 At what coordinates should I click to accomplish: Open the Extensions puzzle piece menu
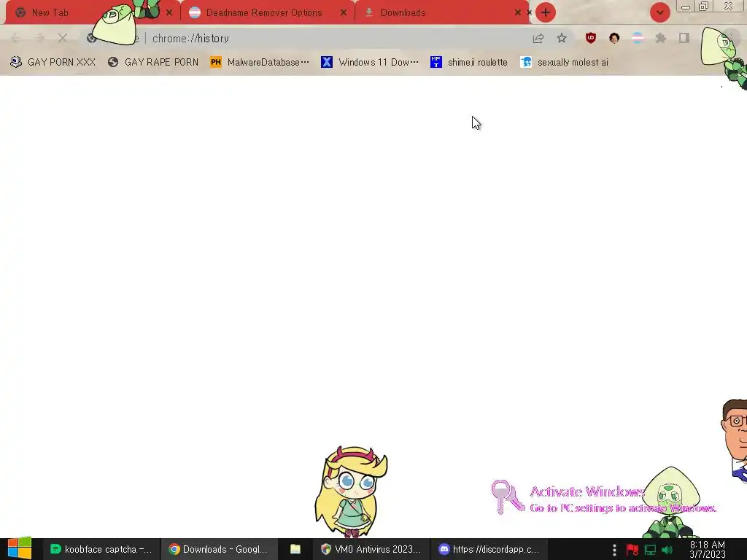point(661,38)
